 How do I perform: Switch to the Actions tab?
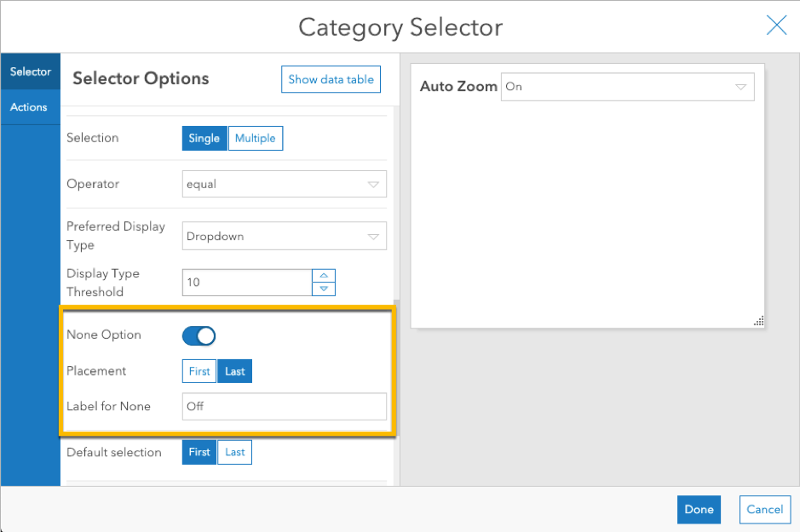[29, 107]
